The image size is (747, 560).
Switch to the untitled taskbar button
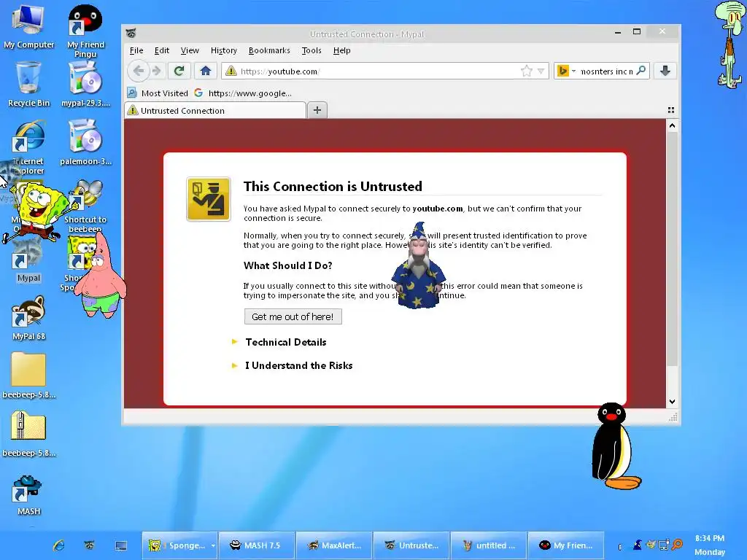click(489, 545)
